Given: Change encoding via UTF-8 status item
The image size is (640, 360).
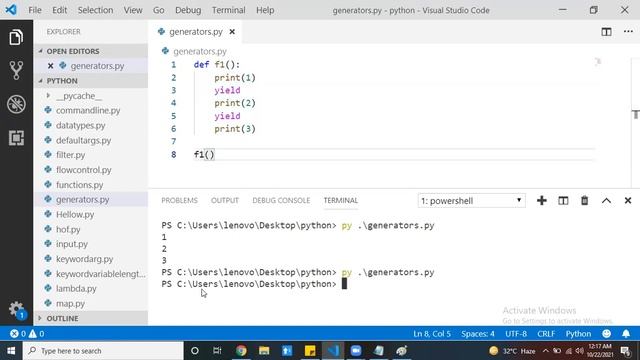Looking at the screenshot, I should (516, 334).
